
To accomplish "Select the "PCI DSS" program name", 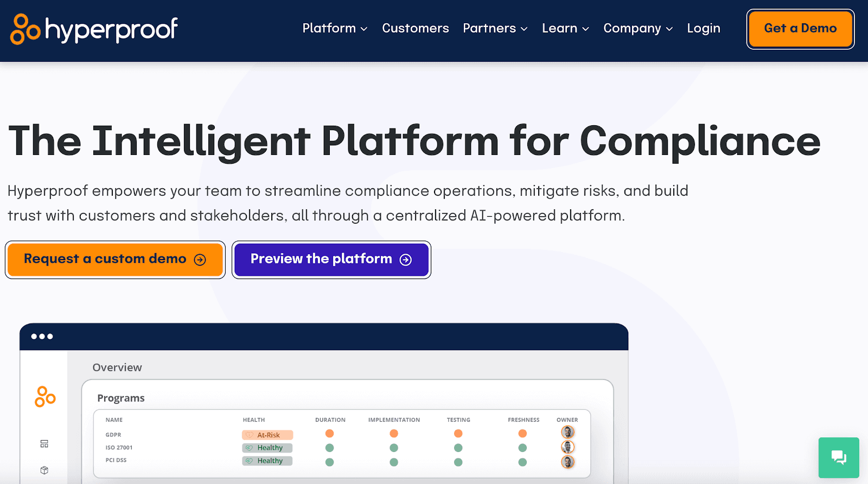I will point(116,460).
